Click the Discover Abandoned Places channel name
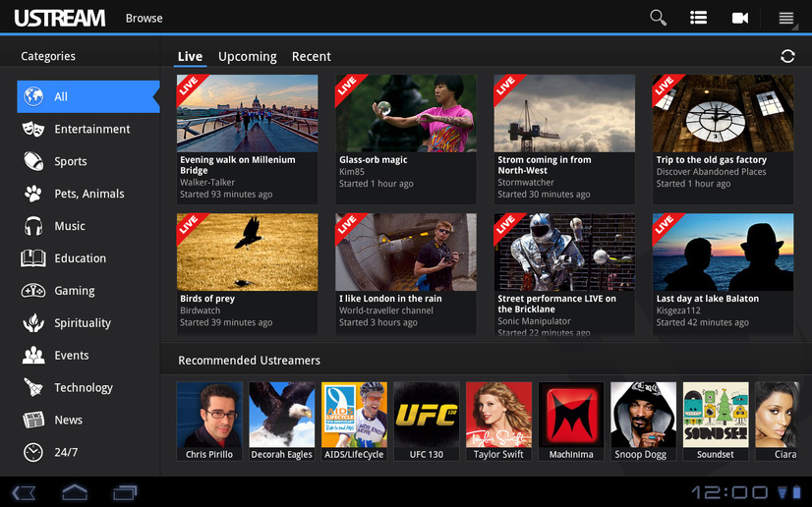The width and height of the screenshot is (812, 507). (x=711, y=172)
